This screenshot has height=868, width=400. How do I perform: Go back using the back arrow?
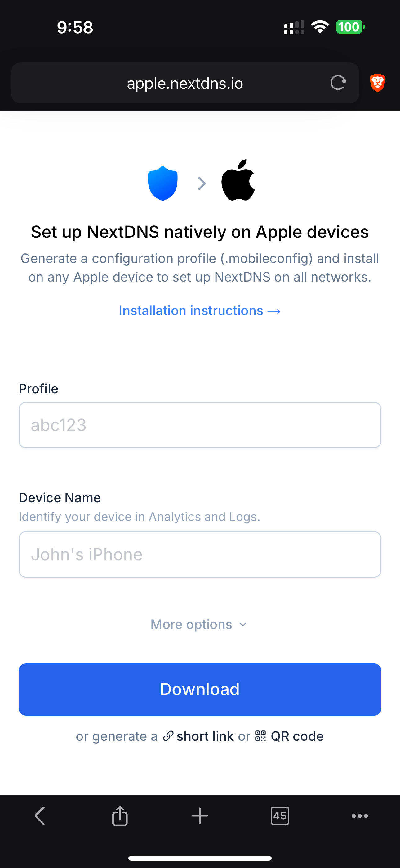pyautogui.click(x=40, y=816)
